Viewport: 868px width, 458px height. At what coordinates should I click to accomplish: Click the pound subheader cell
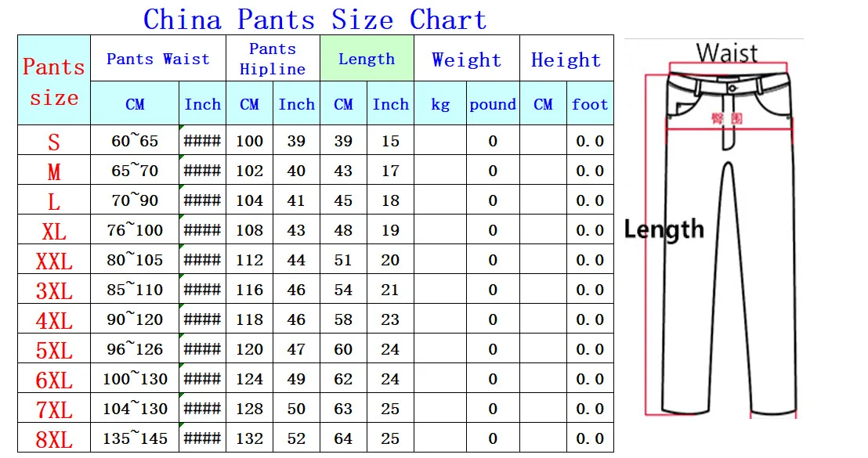[x=493, y=104]
